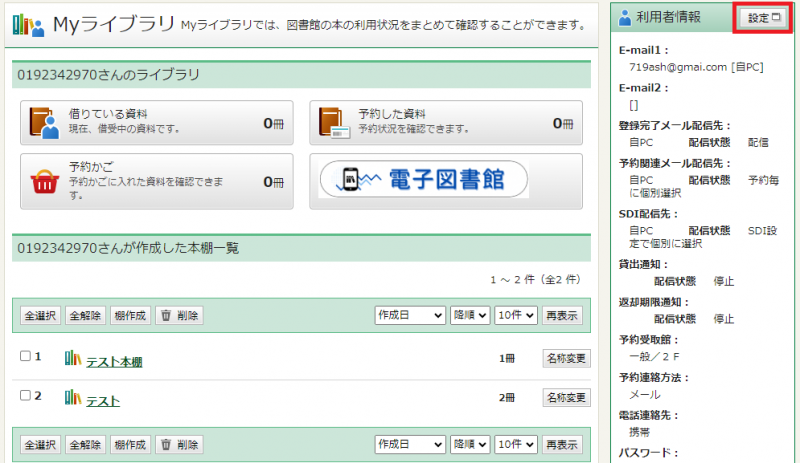Click the Myライブラリ header icon
800x463 pixels.
coord(28,26)
